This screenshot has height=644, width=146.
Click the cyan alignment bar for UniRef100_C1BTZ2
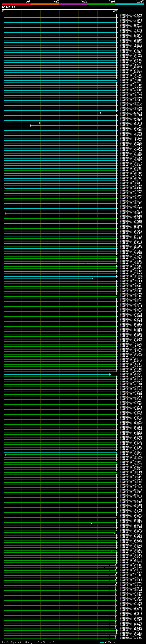(60, 452)
